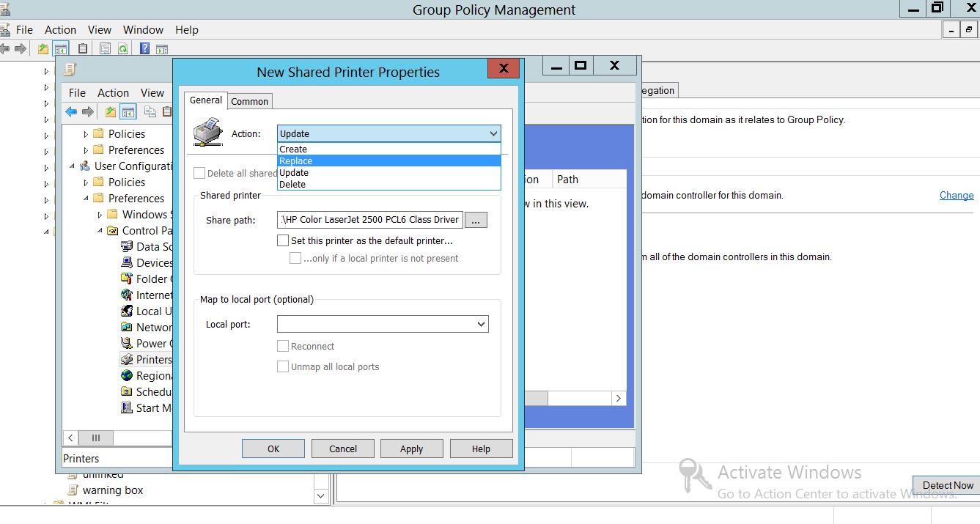Open the Local port dropdown
This screenshot has width=980, height=524.
click(x=481, y=324)
